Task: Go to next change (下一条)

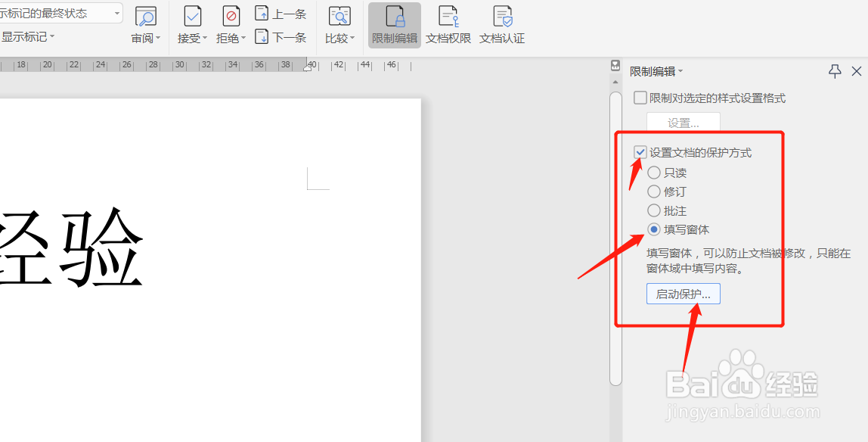Action: coord(281,37)
